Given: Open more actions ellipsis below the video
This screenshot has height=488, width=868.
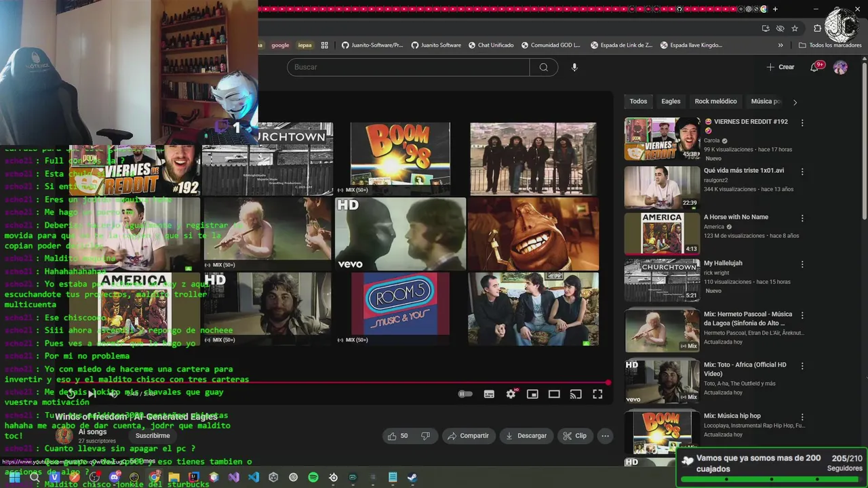Looking at the screenshot, I should tap(606, 436).
